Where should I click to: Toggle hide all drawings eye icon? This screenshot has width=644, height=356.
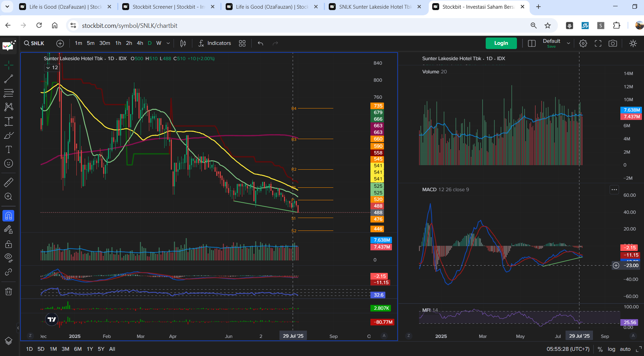click(9, 258)
